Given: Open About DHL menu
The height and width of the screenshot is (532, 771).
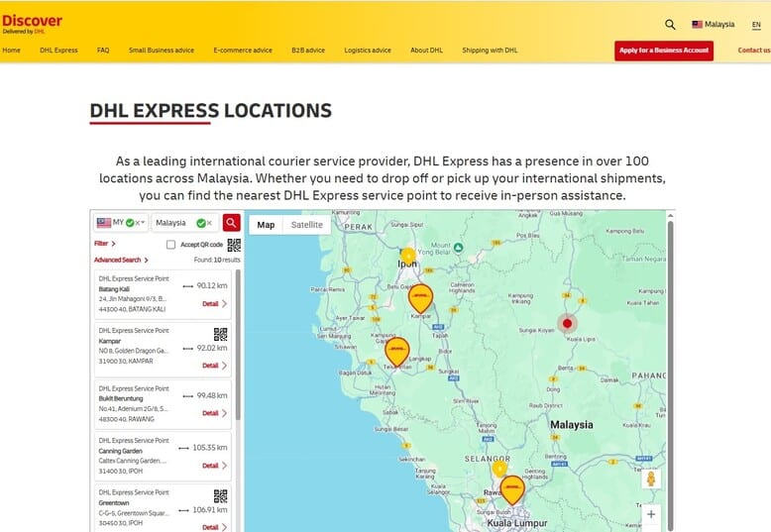Looking at the screenshot, I should tap(426, 51).
